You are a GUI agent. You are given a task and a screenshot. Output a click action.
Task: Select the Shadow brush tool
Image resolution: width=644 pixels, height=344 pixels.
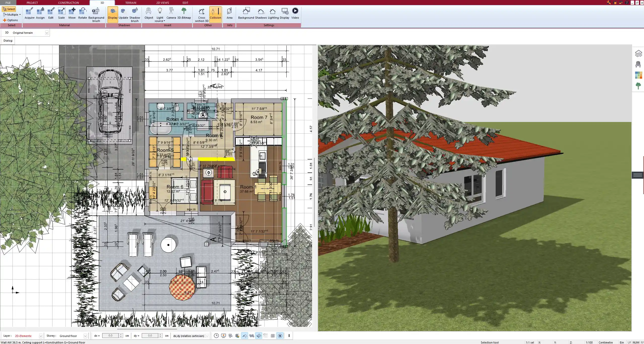tap(135, 15)
